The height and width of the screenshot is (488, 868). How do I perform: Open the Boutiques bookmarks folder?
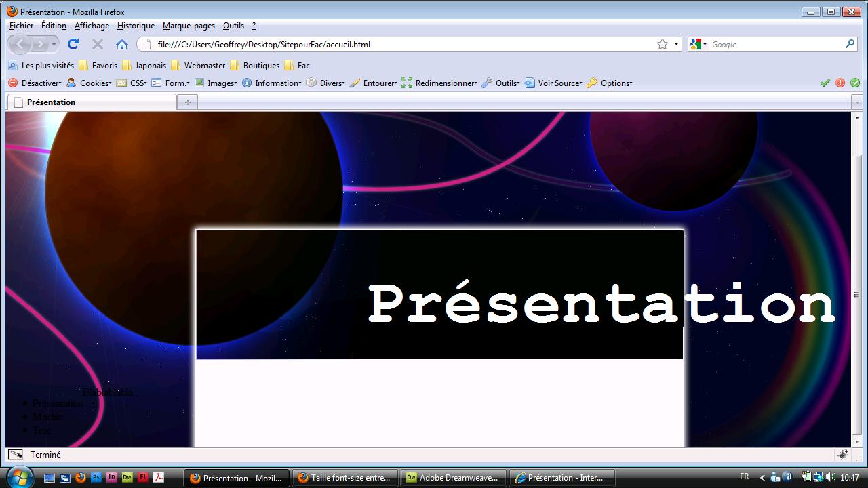pos(255,66)
